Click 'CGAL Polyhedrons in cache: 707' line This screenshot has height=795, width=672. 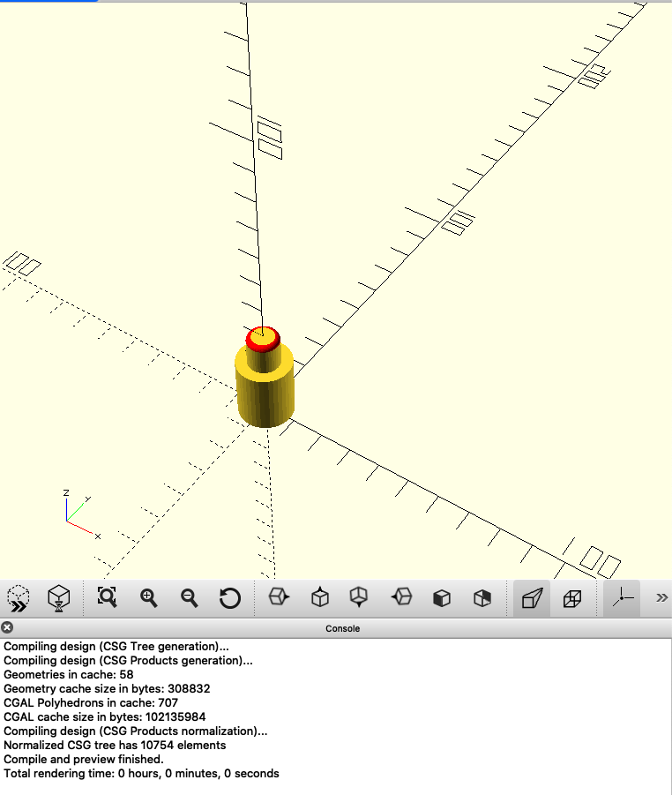(91, 703)
